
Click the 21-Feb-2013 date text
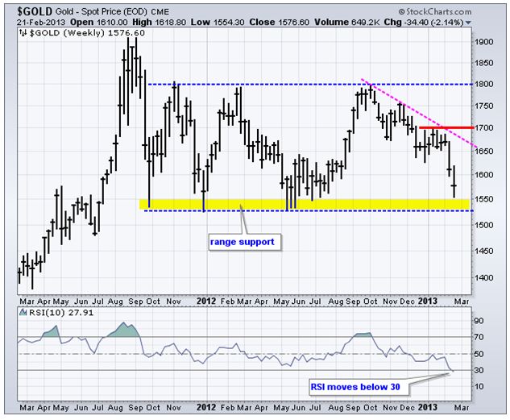(x=40, y=23)
